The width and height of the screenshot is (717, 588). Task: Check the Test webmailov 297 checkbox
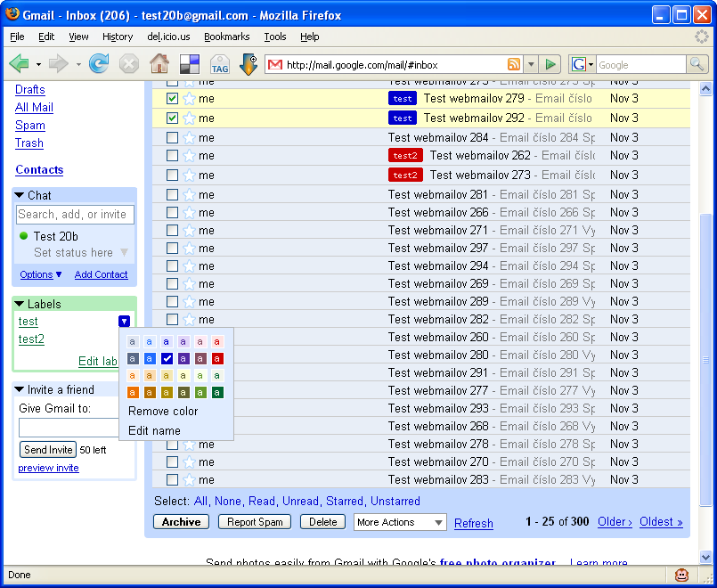[172, 249]
